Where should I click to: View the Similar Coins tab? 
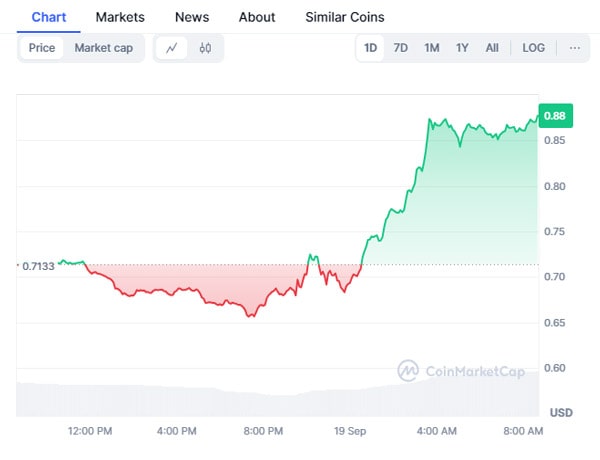click(345, 17)
